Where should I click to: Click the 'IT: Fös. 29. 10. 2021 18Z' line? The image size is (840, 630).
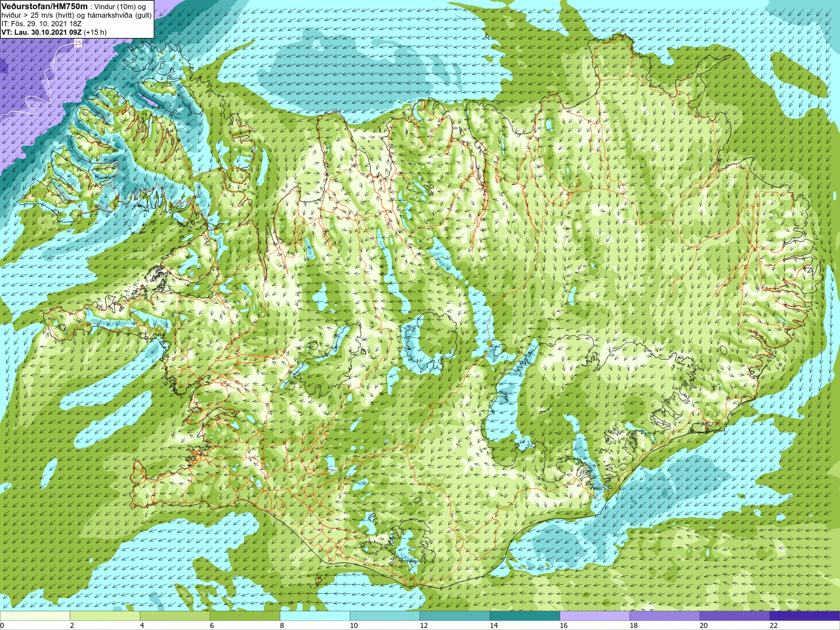click(41, 24)
